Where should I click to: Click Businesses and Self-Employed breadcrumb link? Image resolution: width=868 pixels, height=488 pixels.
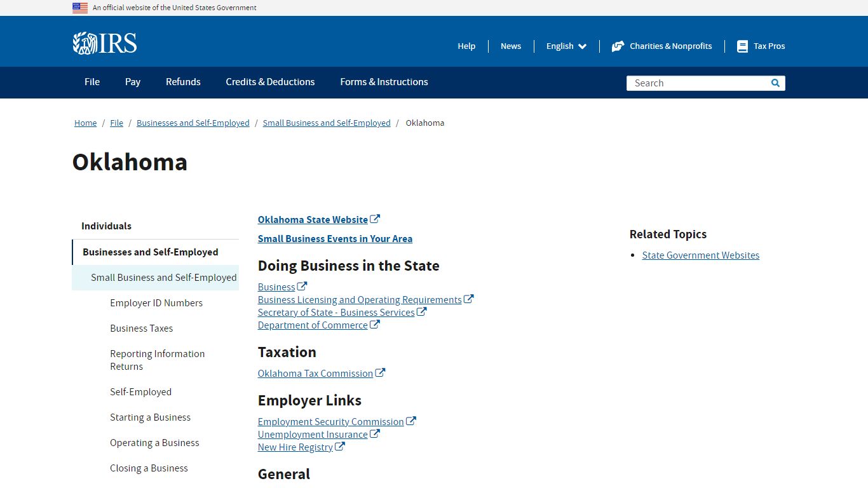tap(193, 123)
